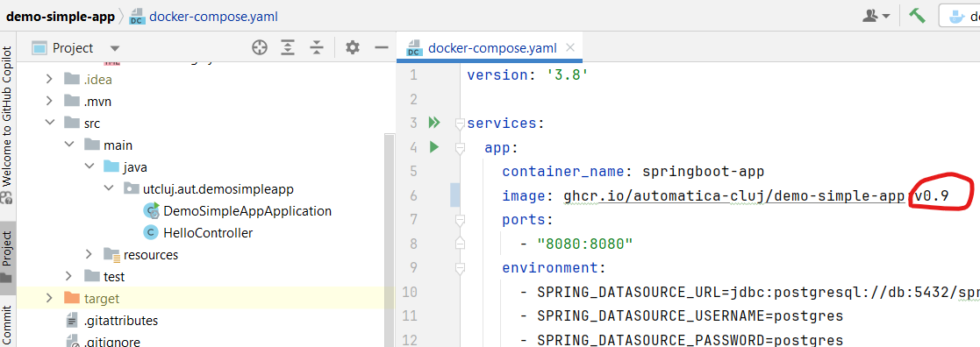
Task: Close the docker-compose.yaml editor tab
Action: tap(570, 47)
